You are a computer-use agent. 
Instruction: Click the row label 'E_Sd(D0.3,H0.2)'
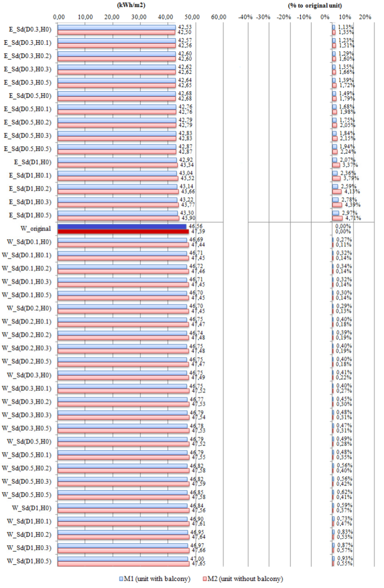[27, 56]
